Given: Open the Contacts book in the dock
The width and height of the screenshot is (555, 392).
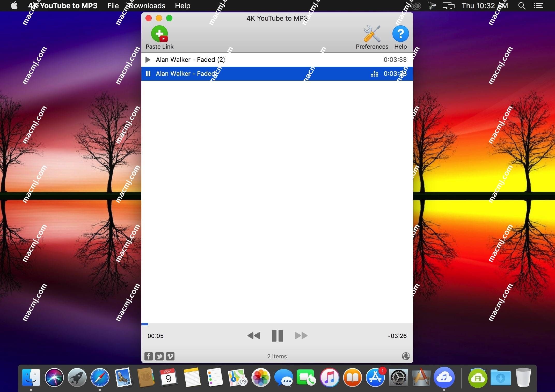Looking at the screenshot, I should pyautogui.click(x=146, y=378).
